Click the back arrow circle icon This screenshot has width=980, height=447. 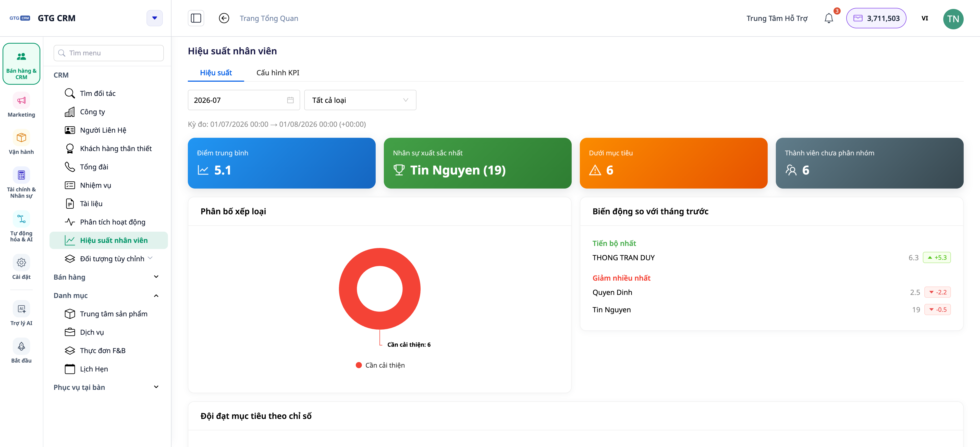(x=224, y=18)
